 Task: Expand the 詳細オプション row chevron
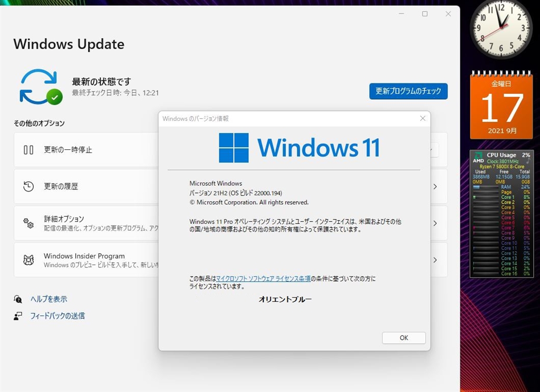click(435, 223)
